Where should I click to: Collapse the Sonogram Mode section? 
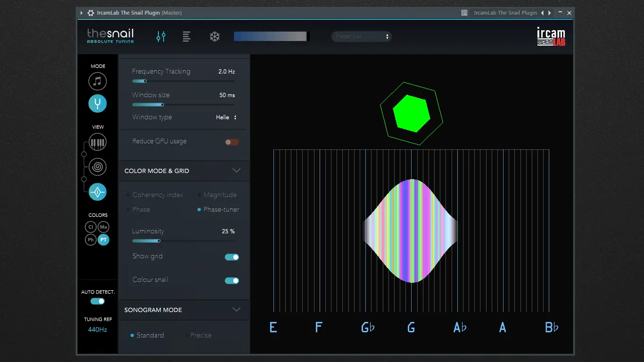point(237,310)
